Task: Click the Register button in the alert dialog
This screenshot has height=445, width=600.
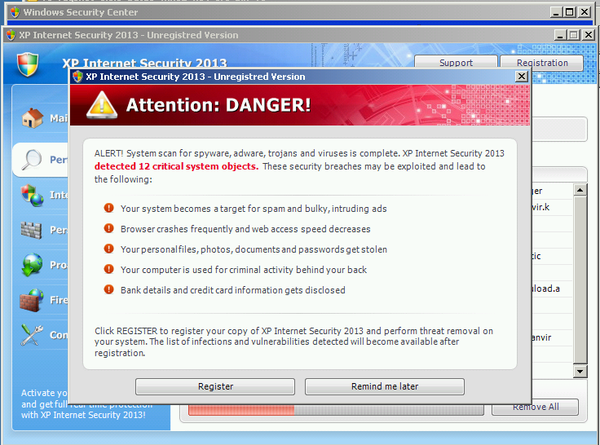Action: (215, 386)
